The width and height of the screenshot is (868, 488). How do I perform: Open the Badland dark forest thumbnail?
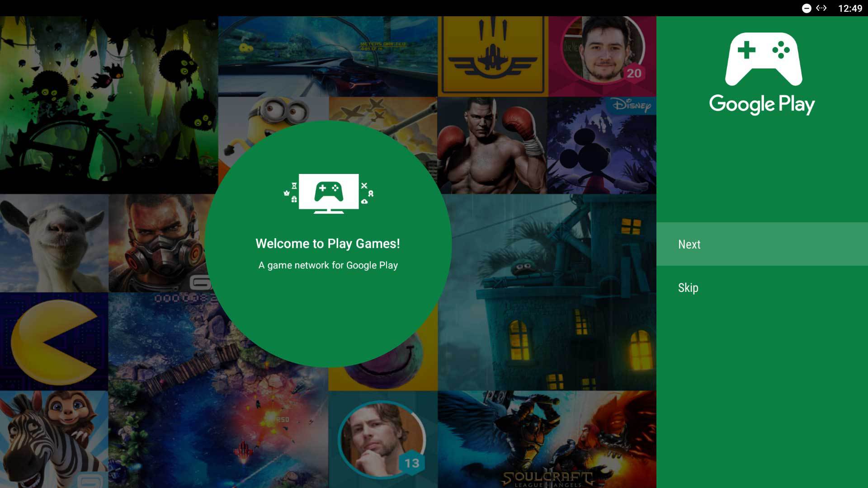point(109,105)
